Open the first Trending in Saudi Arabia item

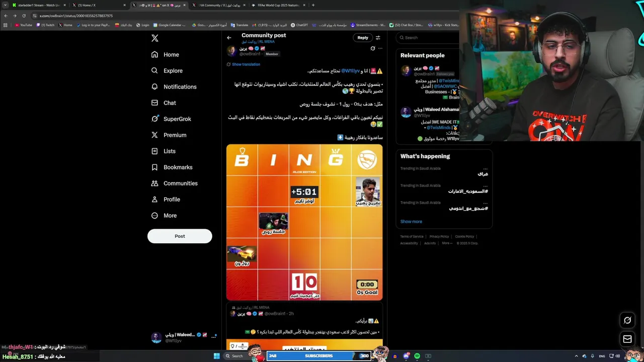pos(444,171)
